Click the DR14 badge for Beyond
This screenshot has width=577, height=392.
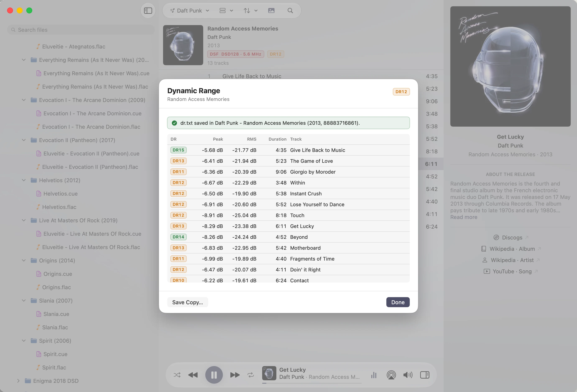[178, 237]
